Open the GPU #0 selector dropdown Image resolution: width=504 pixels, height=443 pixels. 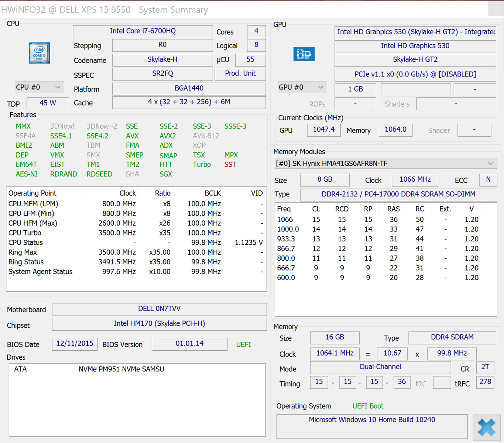click(x=302, y=87)
